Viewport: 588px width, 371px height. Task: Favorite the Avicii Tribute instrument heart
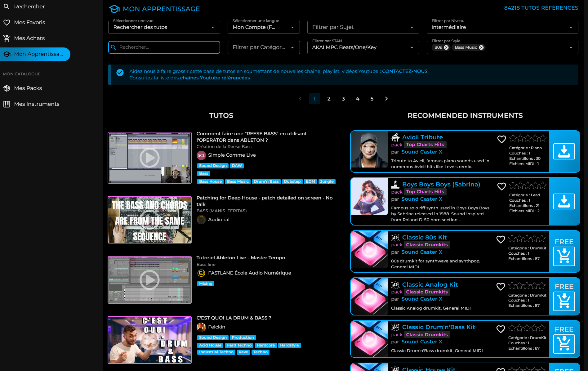(501, 139)
